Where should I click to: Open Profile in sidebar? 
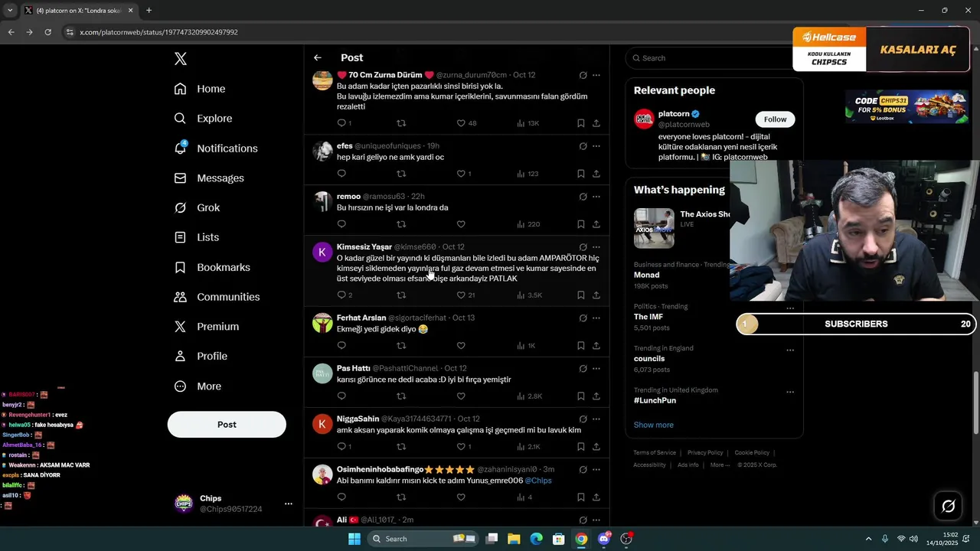tap(201, 357)
